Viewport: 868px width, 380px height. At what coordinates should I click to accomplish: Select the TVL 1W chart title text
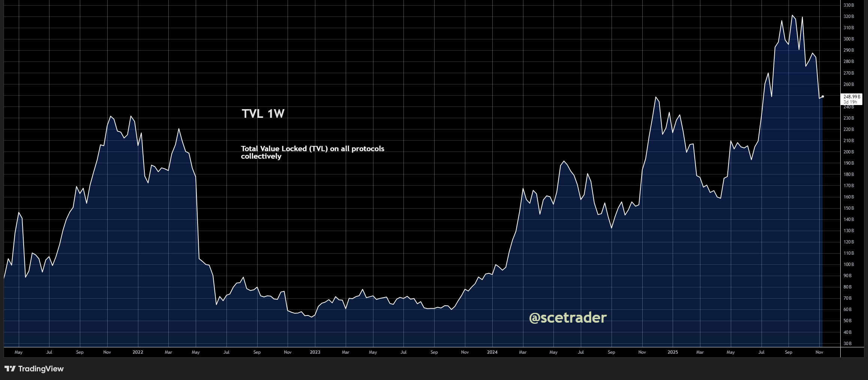point(263,114)
